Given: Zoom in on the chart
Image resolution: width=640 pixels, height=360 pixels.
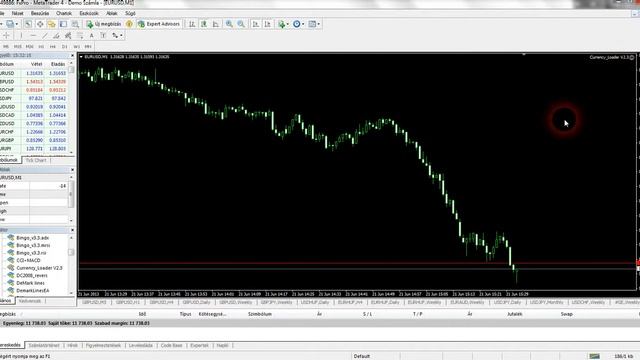Looking at the screenshot, I should pyautogui.click(x=229, y=24).
